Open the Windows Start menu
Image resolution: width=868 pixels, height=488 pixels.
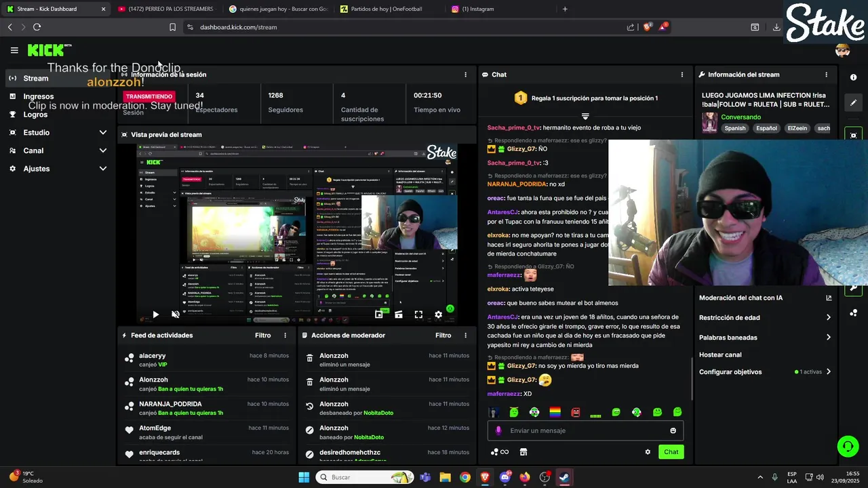(x=304, y=477)
